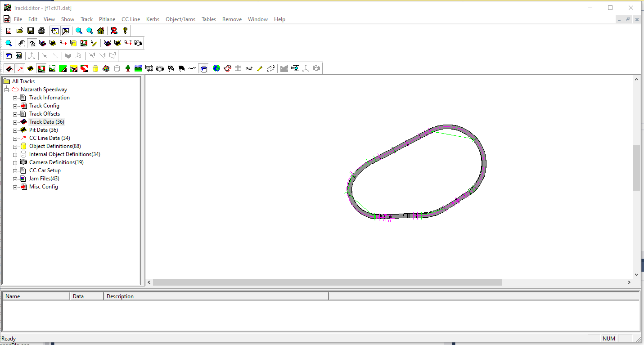Click the Zoom Out magnifier with minus
Viewport: 644px width, 345px height.
90,31
